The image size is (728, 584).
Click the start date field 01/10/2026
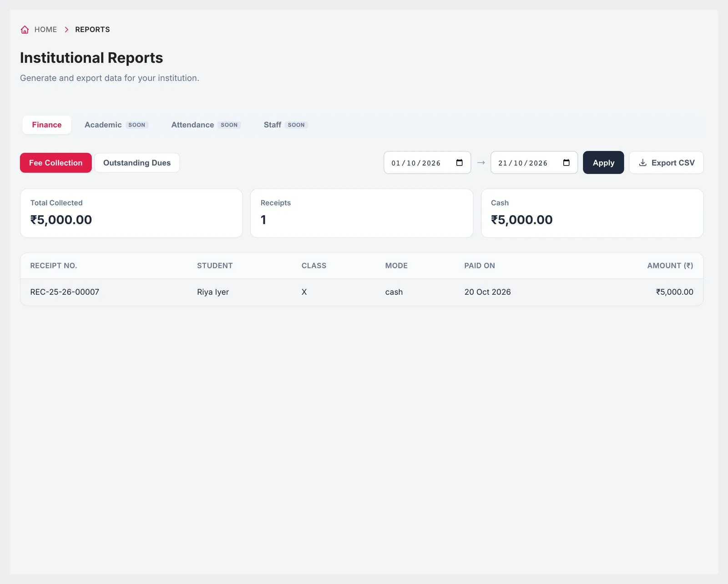(x=427, y=163)
